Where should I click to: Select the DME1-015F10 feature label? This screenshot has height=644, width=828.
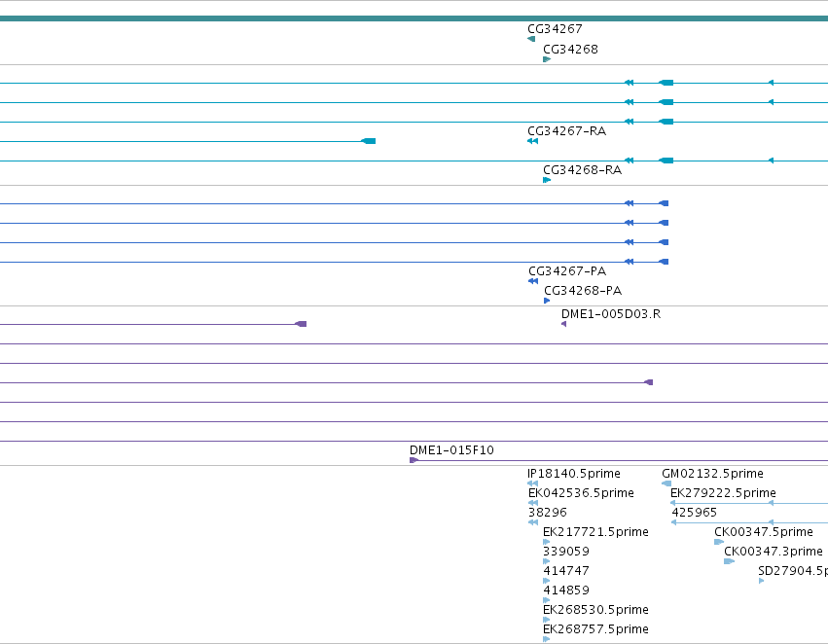pyautogui.click(x=451, y=450)
